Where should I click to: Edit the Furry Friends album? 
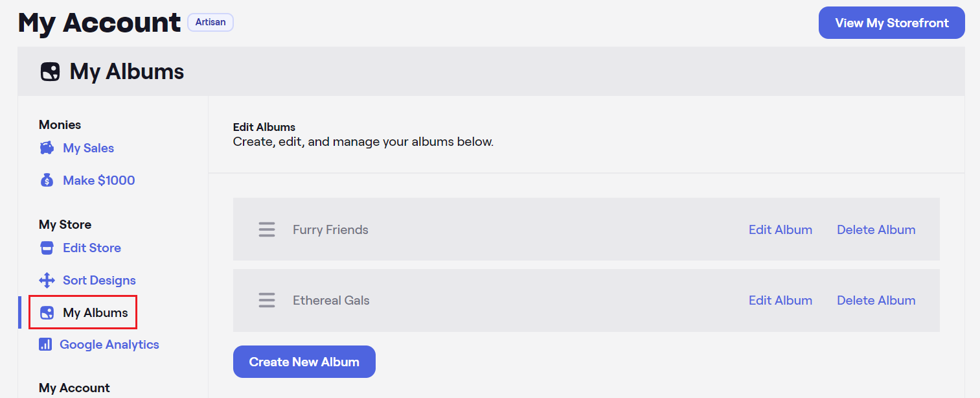coord(781,229)
